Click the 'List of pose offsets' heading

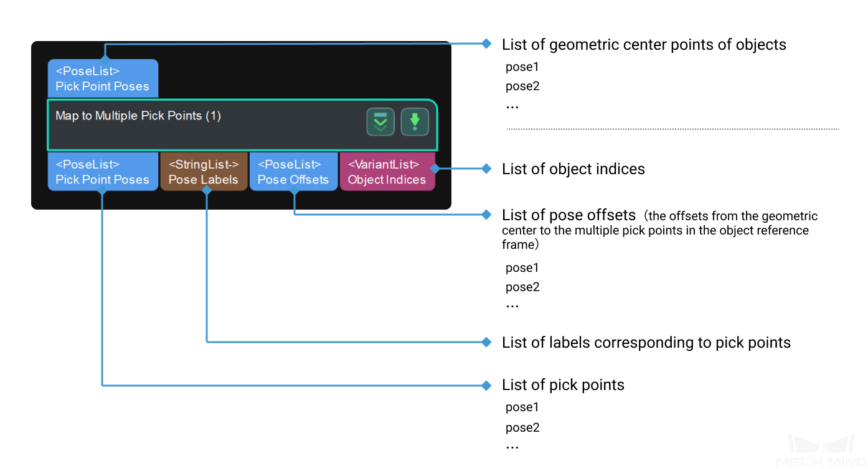[568, 215]
